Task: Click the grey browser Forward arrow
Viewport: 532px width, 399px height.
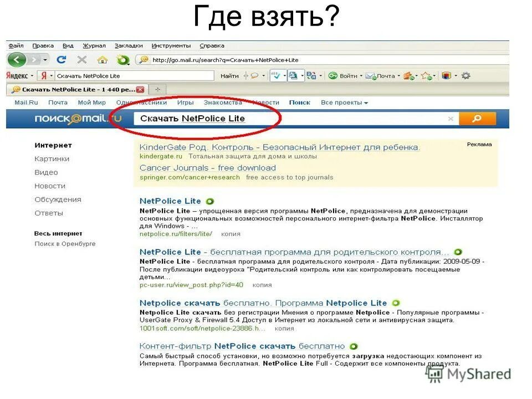Action: [34, 60]
